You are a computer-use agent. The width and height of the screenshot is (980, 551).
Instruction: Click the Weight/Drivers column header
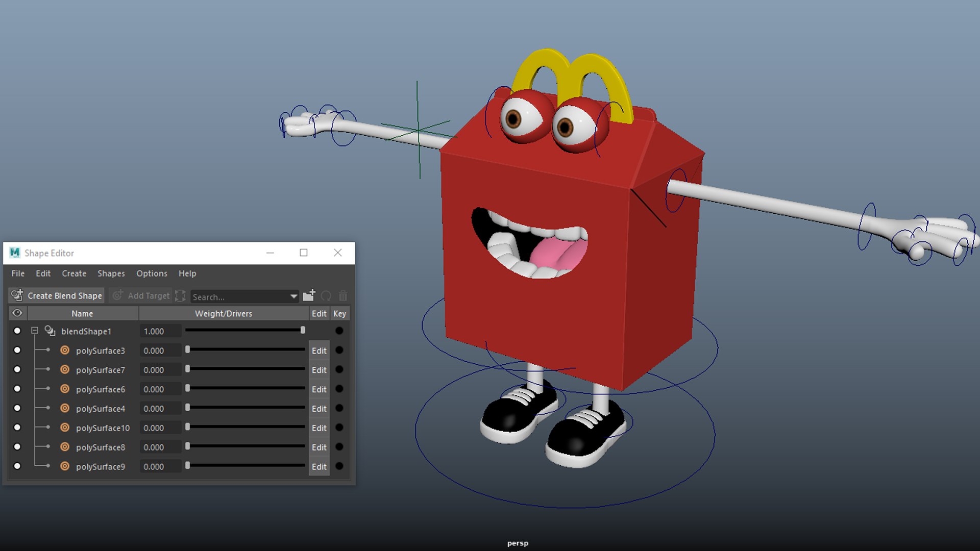[224, 313]
